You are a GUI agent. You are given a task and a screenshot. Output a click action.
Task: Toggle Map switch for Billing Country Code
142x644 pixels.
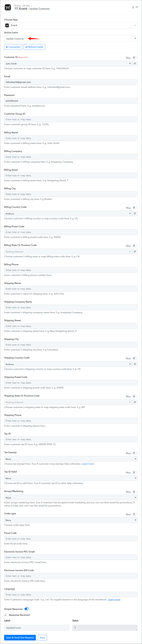click(x=135, y=208)
